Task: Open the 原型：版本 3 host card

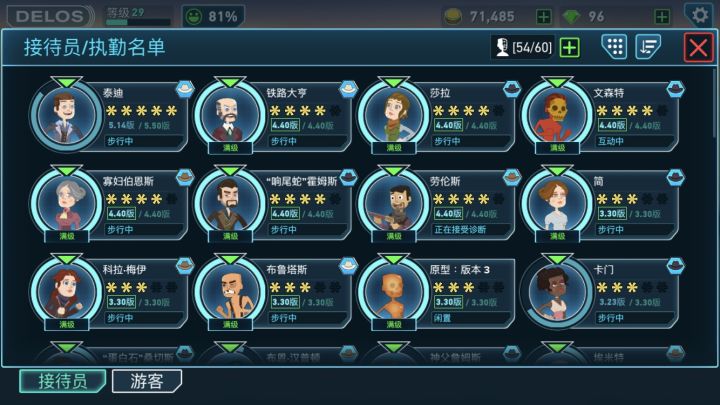Action: coord(438,292)
